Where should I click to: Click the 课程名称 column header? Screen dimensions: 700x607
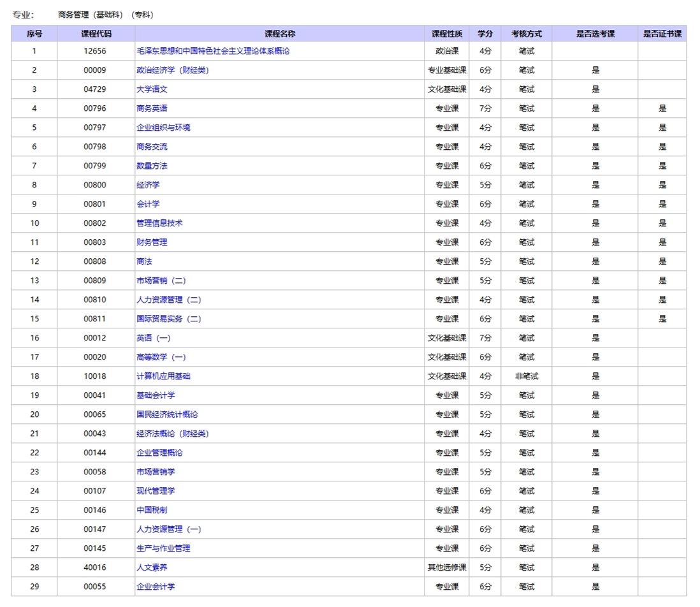[x=280, y=34]
